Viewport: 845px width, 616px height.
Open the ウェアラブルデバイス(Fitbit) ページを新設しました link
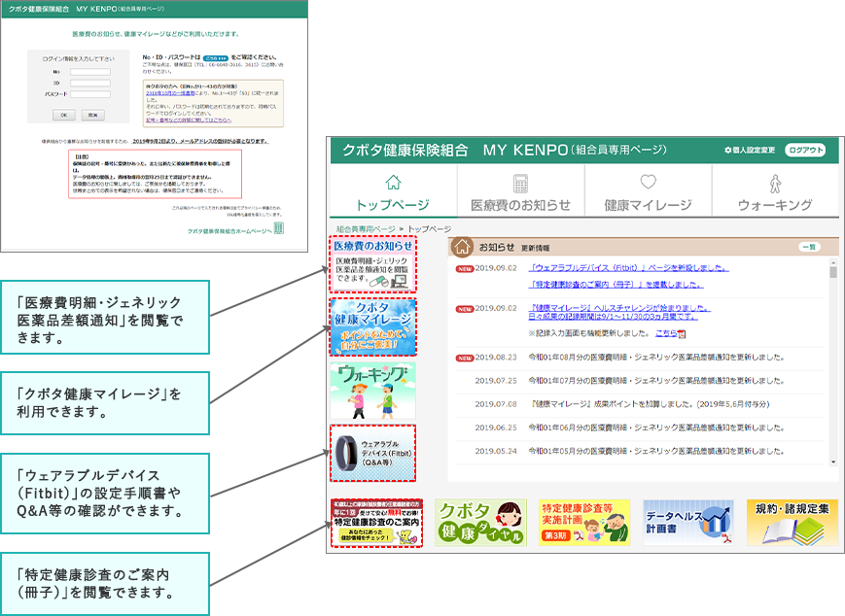628,267
